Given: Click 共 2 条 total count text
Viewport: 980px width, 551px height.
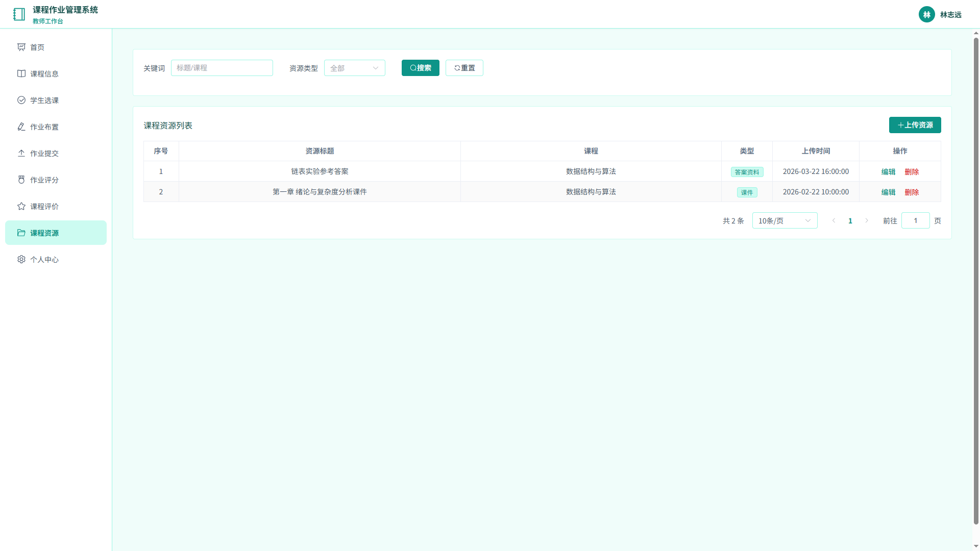Looking at the screenshot, I should pyautogui.click(x=733, y=220).
